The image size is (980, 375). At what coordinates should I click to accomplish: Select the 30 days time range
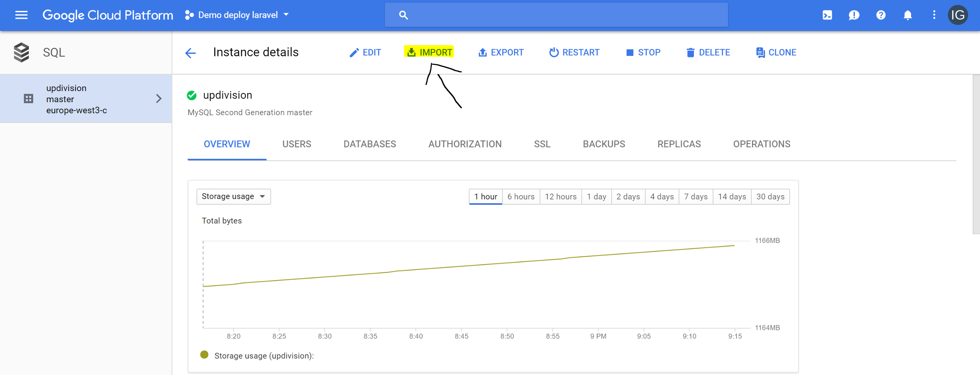[771, 196]
